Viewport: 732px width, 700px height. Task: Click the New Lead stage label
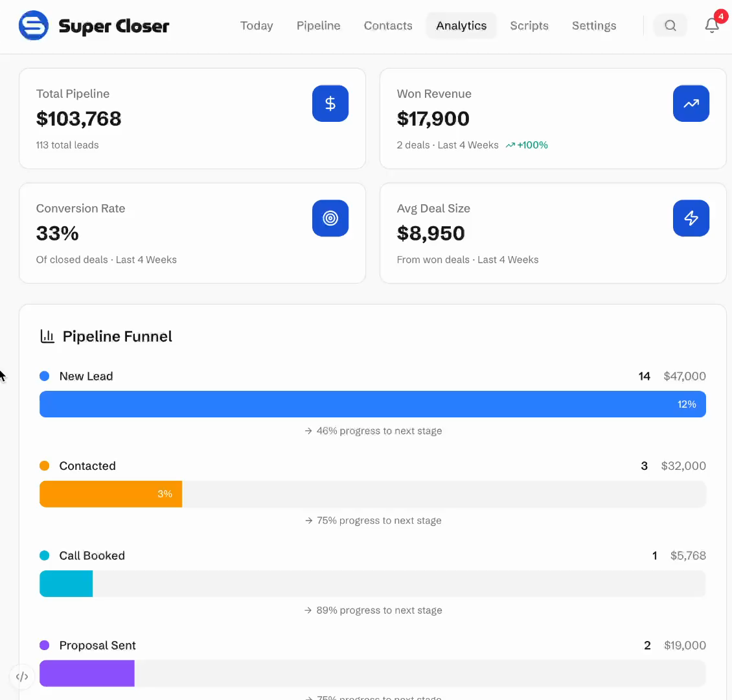[86, 376]
